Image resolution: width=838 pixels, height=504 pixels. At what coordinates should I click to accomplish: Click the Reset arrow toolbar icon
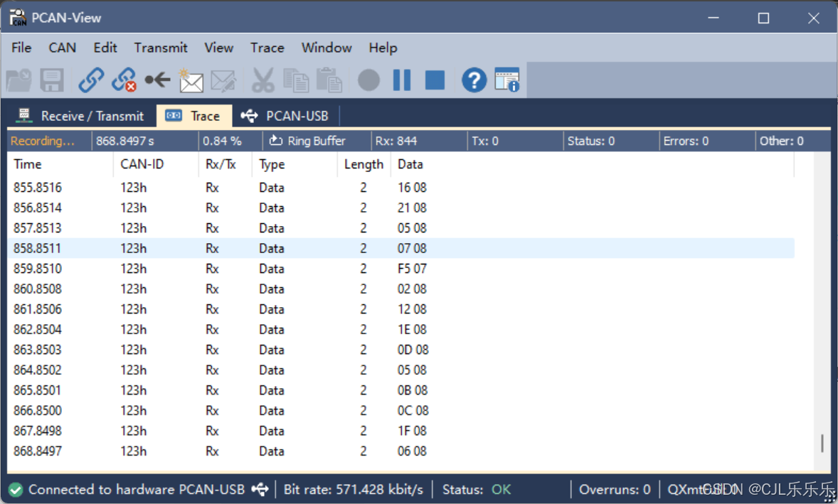[158, 80]
